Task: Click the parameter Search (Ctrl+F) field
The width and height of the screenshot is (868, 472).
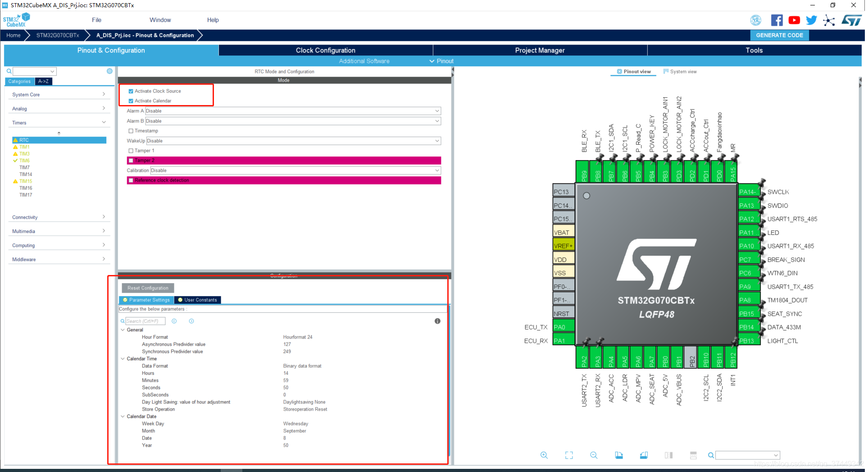Action: (x=145, y=321)
